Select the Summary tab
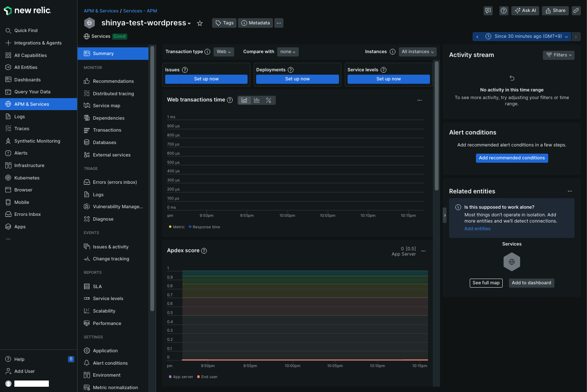587x392 pixels. click(113, 54)
